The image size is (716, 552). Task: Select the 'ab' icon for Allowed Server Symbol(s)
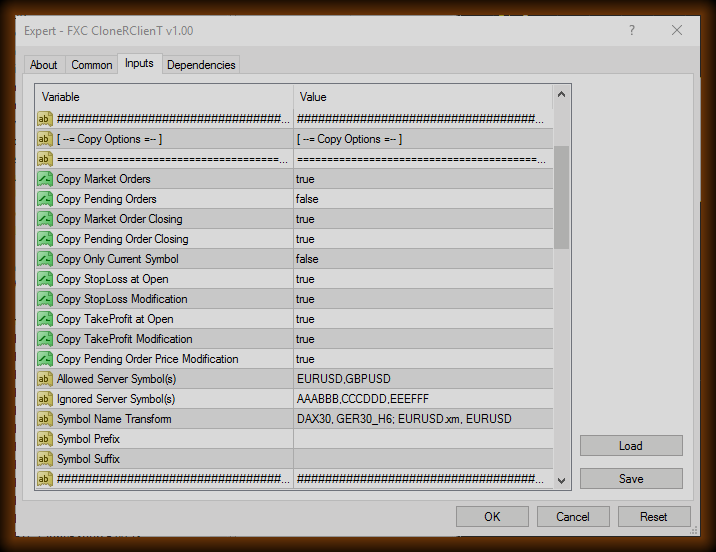pyautogui.click(x=45, y=379)
